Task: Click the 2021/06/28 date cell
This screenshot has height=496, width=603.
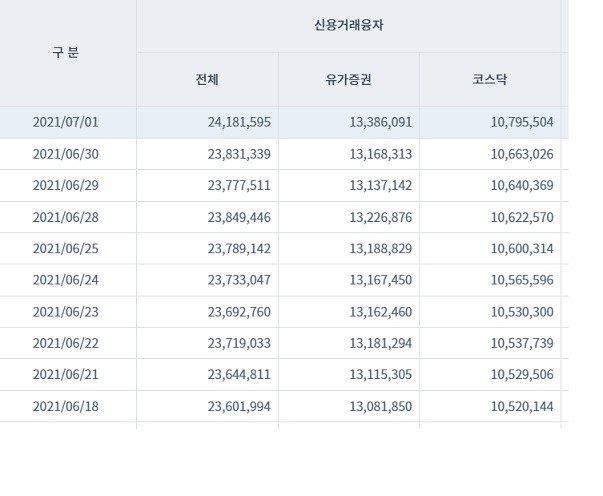Action: (x=66, y=217)
